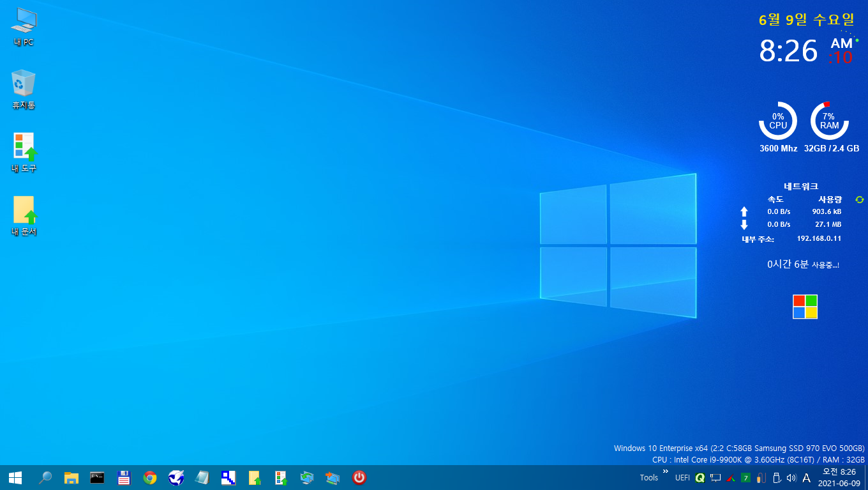868x490 pixels.
Task: Click the 27.1 MB download usage value
Action: pos(828,224)
